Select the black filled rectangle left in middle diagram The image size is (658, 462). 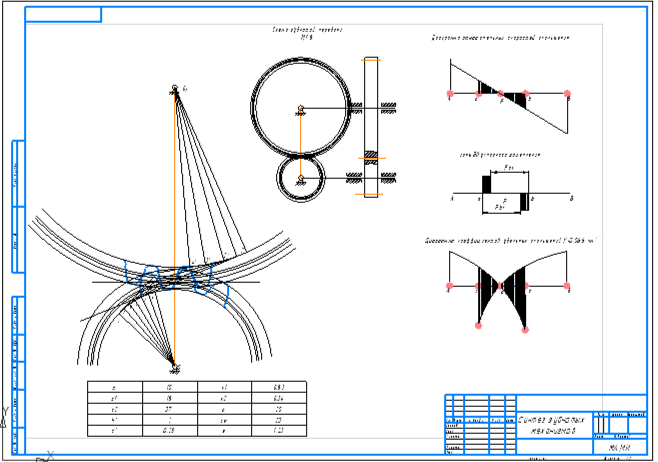486,185
